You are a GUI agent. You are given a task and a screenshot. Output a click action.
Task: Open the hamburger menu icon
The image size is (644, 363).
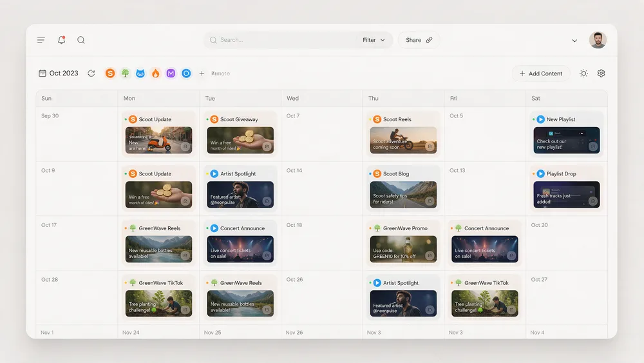point(41,40)
